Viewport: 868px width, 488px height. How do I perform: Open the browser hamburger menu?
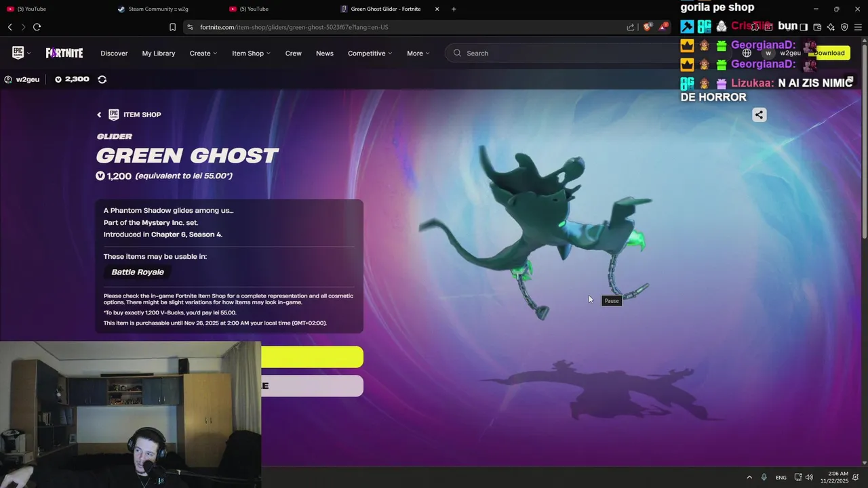858,27
